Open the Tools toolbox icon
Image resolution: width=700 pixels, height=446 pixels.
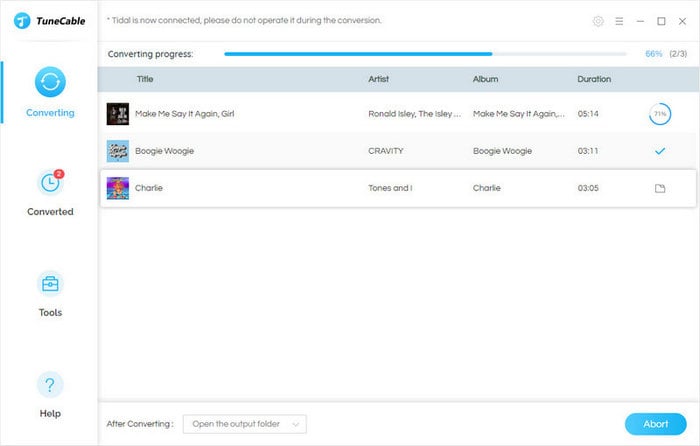(50, 284)
